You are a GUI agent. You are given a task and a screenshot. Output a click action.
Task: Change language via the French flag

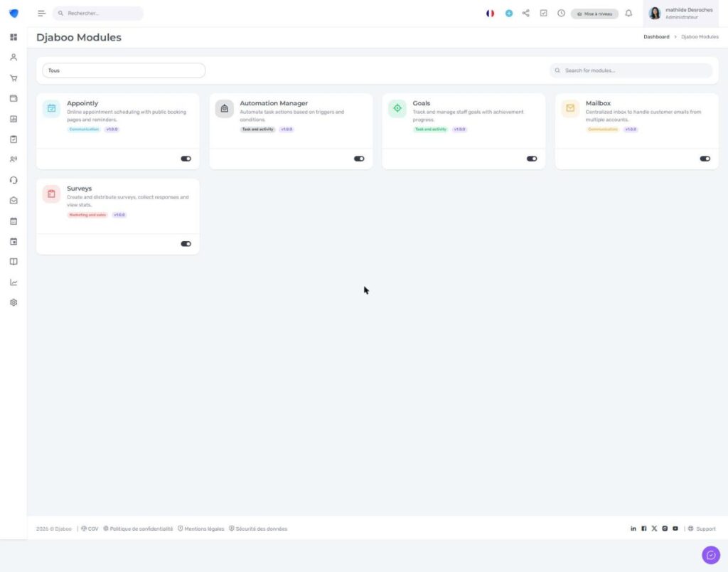point(491,14)
